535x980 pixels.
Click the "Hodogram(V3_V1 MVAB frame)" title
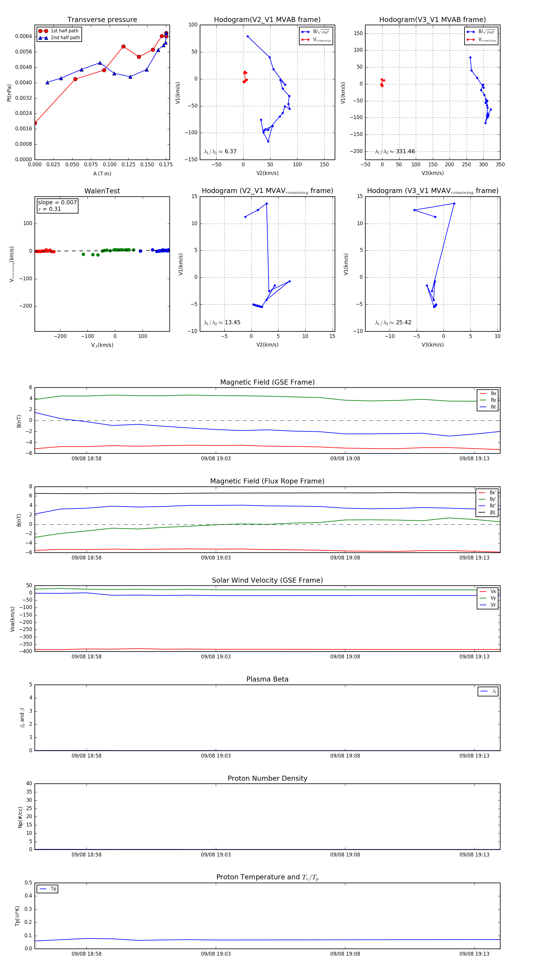pos(432,20)
